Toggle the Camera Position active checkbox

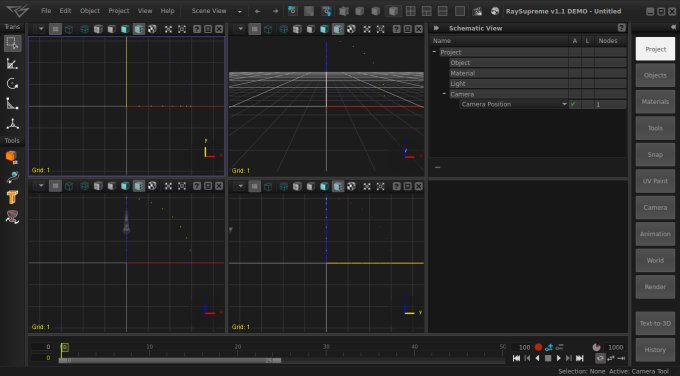[573, 104]
